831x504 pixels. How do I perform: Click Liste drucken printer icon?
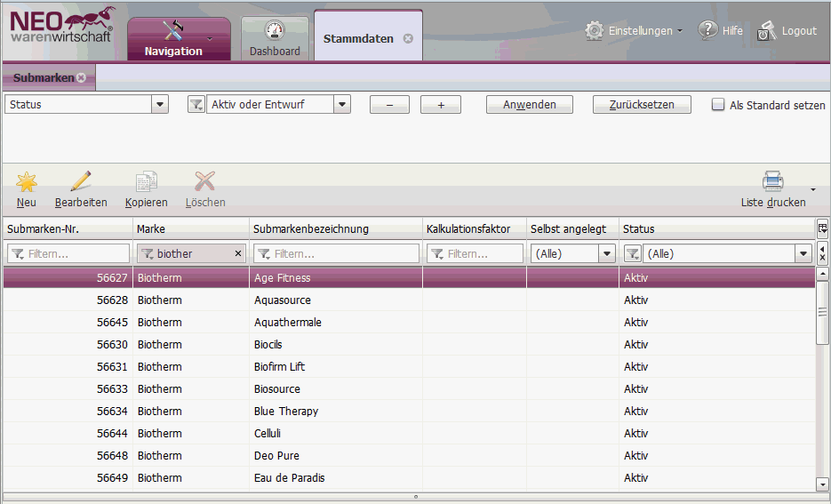coord(772,181)
